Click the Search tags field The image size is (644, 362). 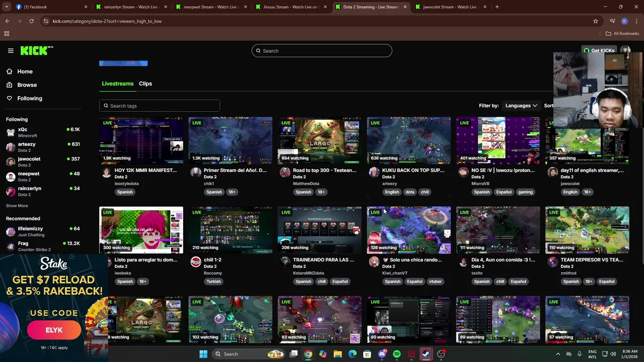tap(159, 106)
